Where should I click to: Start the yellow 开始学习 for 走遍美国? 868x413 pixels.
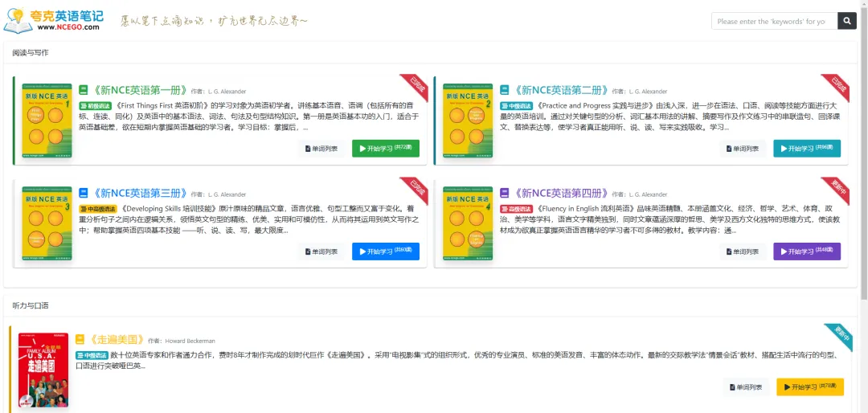[x=810, y=387]
